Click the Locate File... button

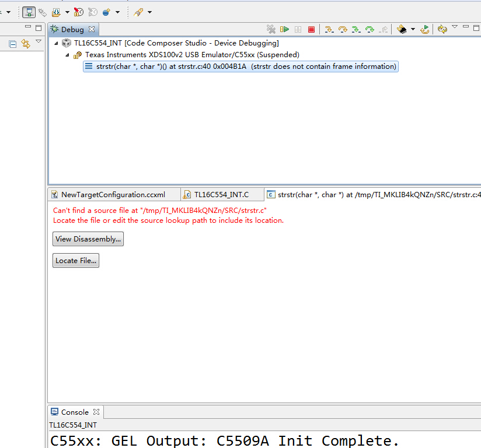tap(76, 260)
